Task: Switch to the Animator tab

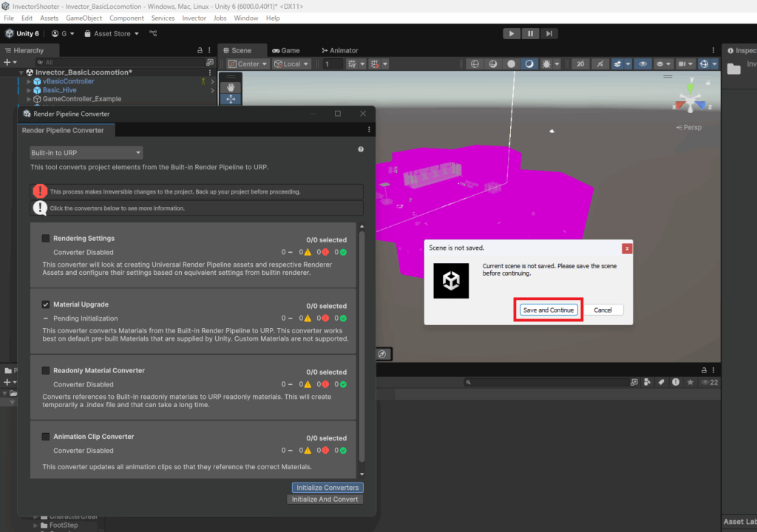Action: pos(340,50)
